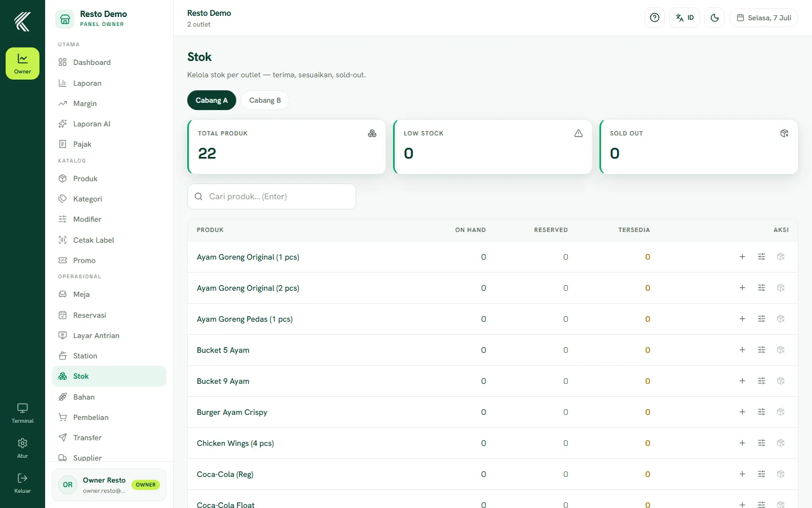Open the Selasa, 7 Juli date picker
This screenshot has width=812, height=508.
764,17
